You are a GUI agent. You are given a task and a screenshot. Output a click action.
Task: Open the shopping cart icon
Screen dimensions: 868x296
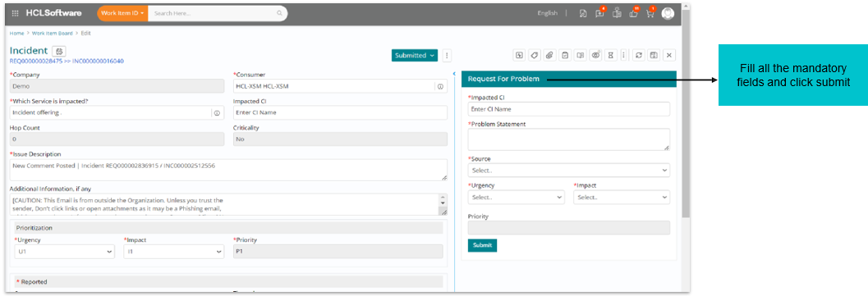pos(650,14)
